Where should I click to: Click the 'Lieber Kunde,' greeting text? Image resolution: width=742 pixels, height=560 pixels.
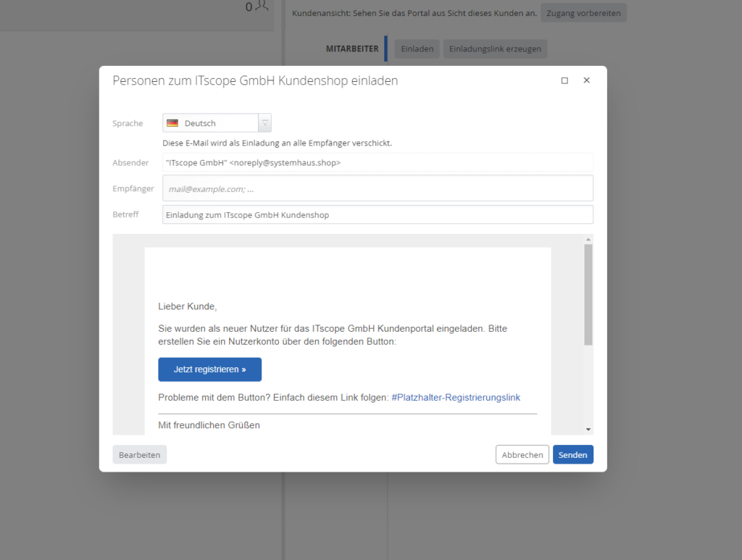pos(188,306)
